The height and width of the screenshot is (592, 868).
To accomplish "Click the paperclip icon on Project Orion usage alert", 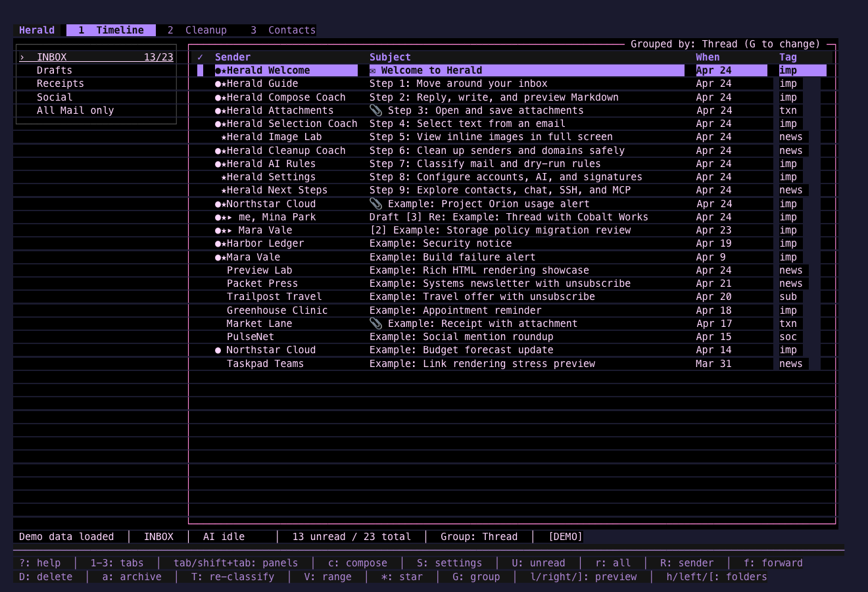I will [375, 204].
